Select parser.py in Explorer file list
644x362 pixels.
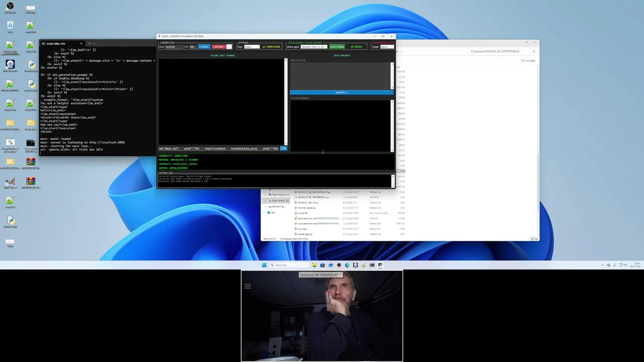[x=301, y=229]
